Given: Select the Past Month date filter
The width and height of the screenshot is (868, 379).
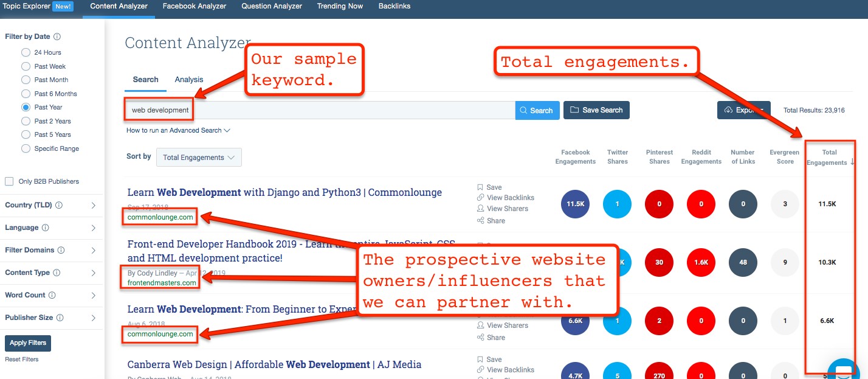Looking at the screenshot, I should [x=26, y=80].
